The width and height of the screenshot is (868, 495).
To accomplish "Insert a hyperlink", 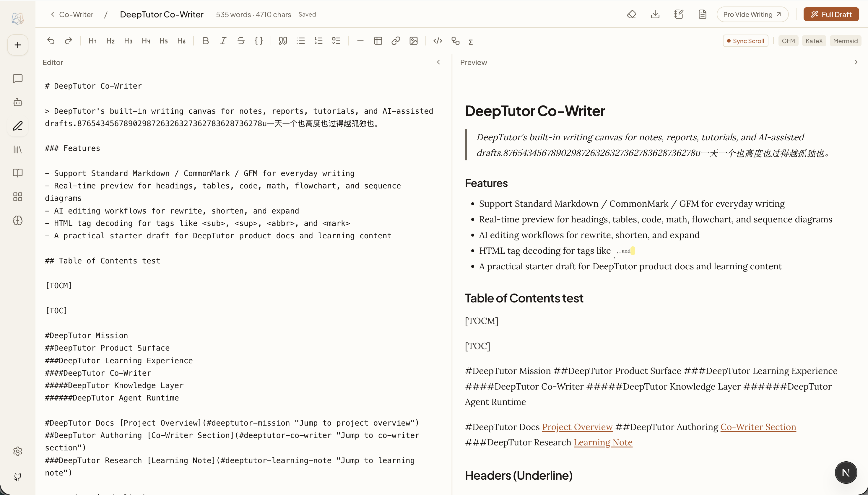I will point(396,41).
